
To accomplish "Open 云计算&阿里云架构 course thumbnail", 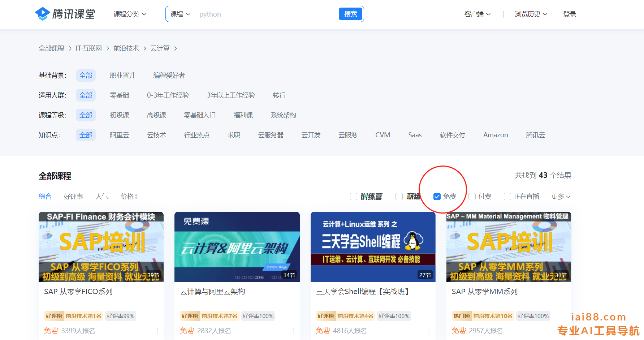I will pyautogui.click(x=237, y=247).
